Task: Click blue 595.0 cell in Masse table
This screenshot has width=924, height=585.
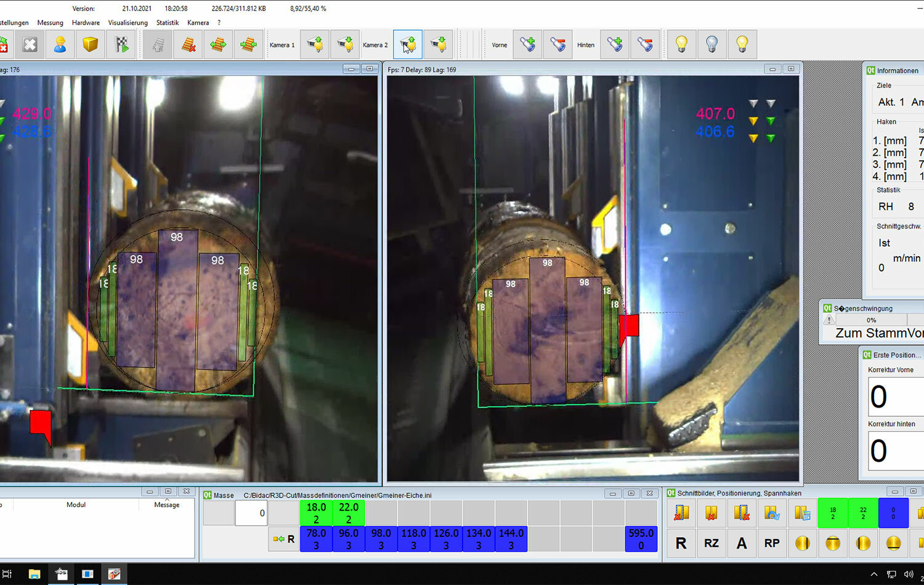Action: tap(641, 539)
